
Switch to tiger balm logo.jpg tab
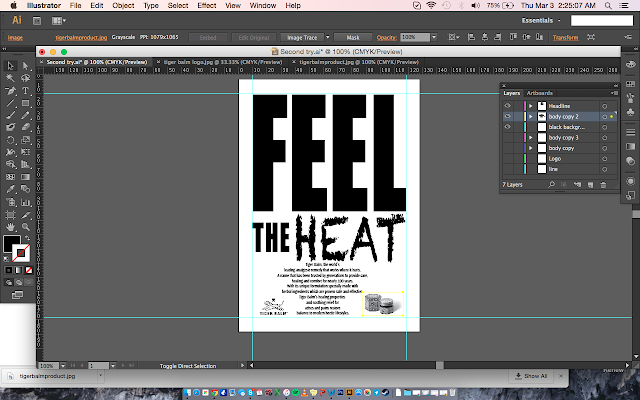223,62
